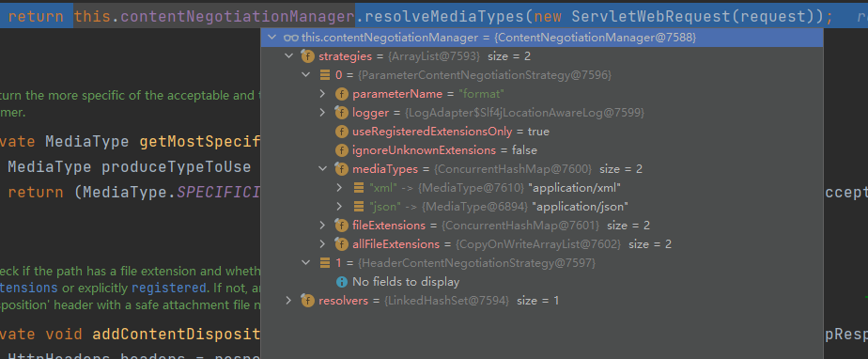868x359 pixels.
Task: Open the 'registered' link in doc comment
Action: (x=168, y=289)
